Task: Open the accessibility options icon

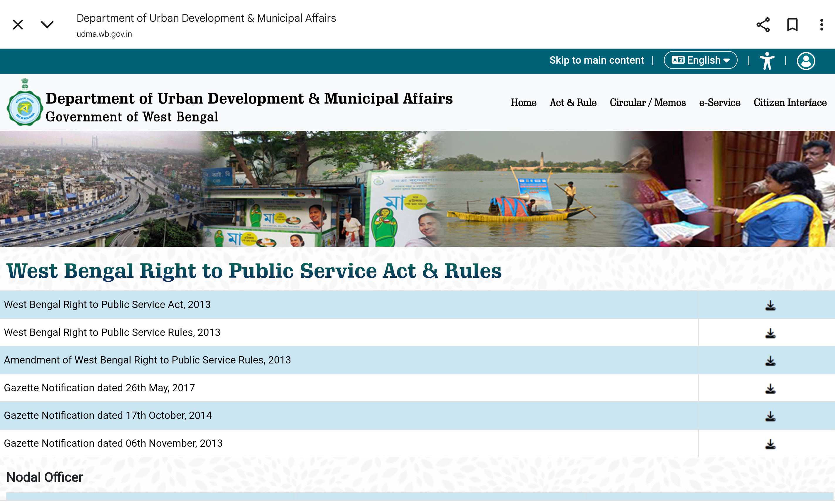Action: (x=767, y=61)
